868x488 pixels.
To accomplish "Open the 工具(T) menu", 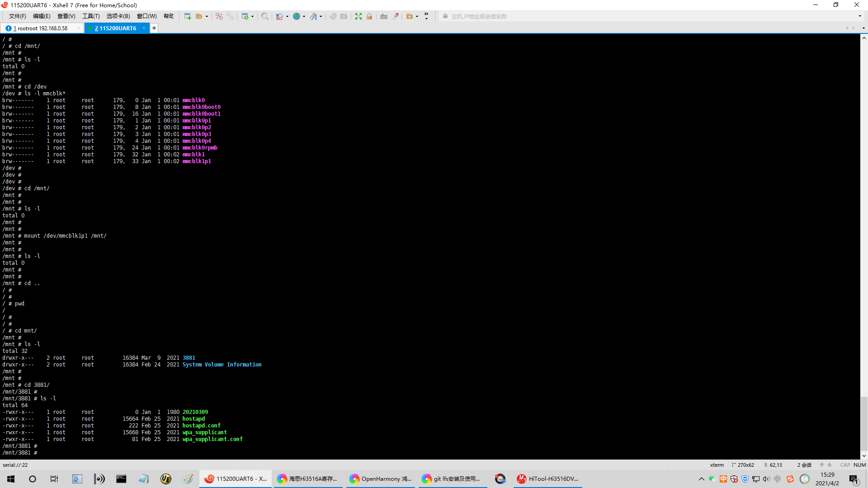I will pos(91,16).
